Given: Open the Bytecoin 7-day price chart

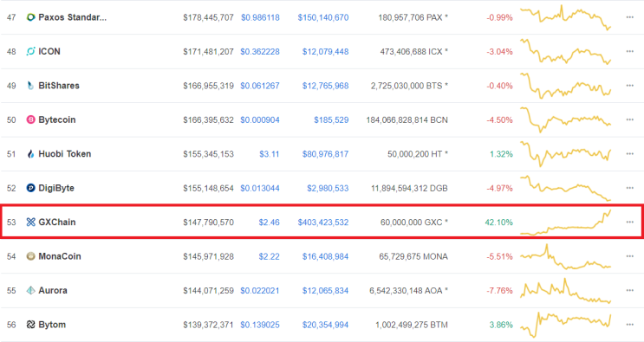Looking at the screenshot, I should point(565,119).
